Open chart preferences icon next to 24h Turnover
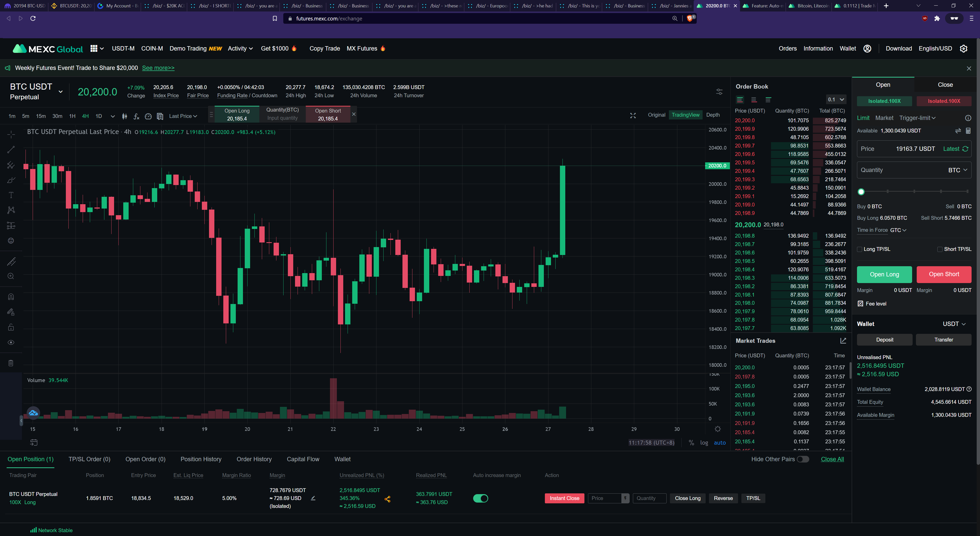 719,92
